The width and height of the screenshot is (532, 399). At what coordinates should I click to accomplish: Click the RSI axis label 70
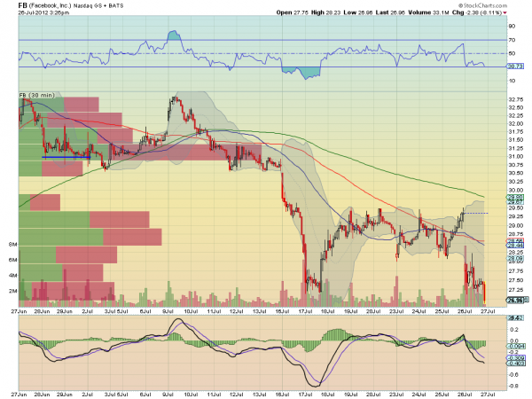512,40
